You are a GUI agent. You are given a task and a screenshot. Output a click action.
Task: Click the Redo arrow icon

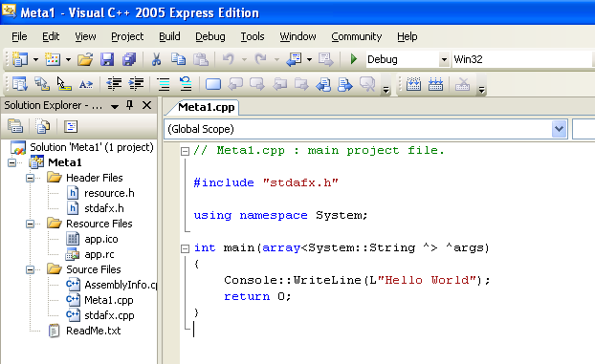tap(261, 59)
